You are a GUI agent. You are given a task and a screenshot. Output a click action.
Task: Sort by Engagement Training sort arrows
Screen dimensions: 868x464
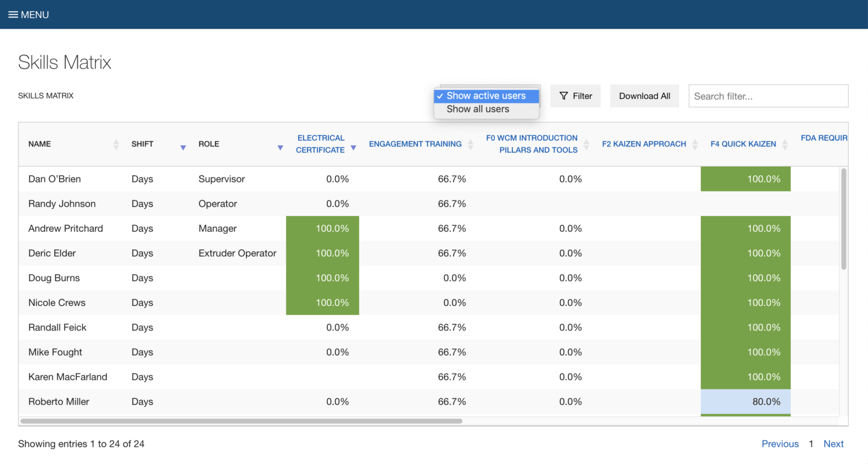471,144
